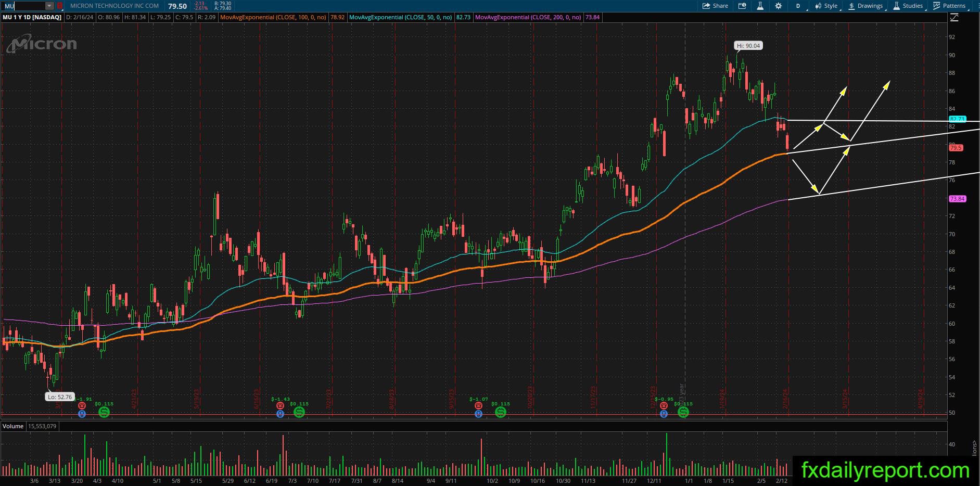Click the range value R: 2.09
This screenshot has width=980, height=486.
[x=207, y=17]
